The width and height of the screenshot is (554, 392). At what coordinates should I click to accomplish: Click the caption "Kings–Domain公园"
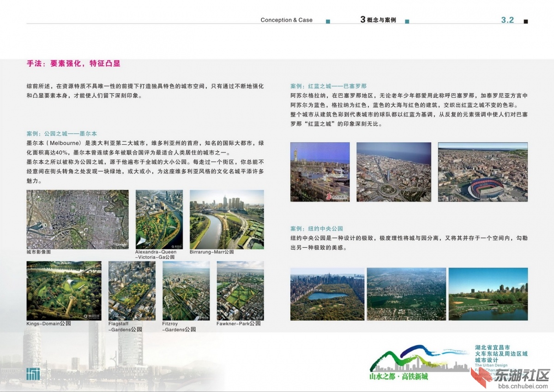click(x=48, y=324)
